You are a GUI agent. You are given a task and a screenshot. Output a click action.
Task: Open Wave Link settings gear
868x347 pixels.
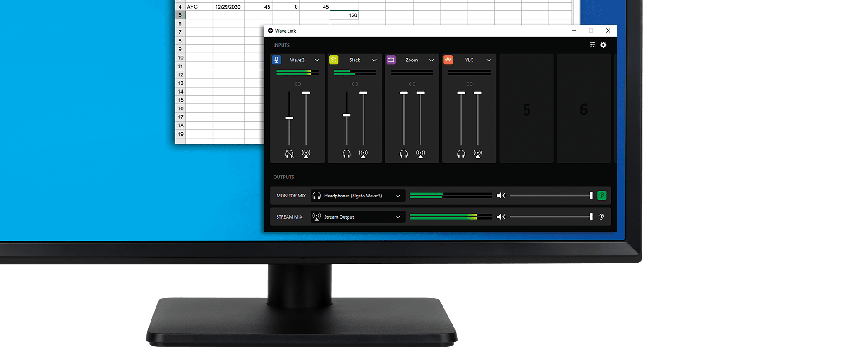point(603,45)
